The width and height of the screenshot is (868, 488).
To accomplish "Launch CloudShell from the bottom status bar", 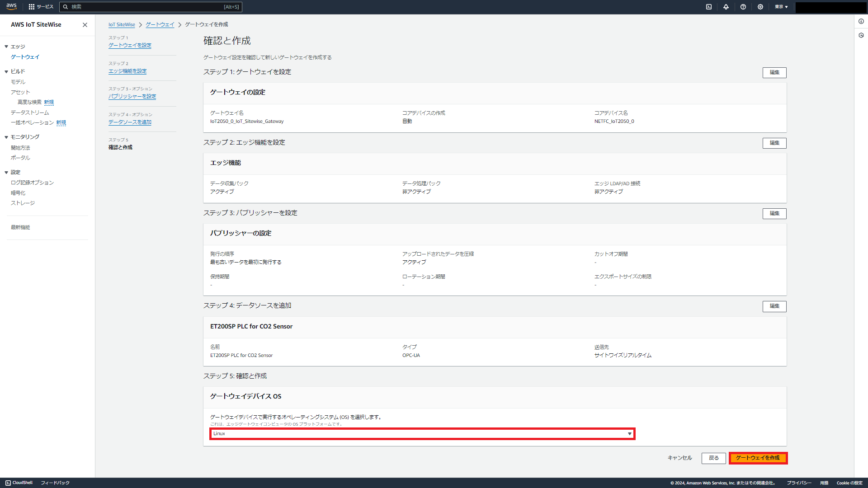I will 19,482.
